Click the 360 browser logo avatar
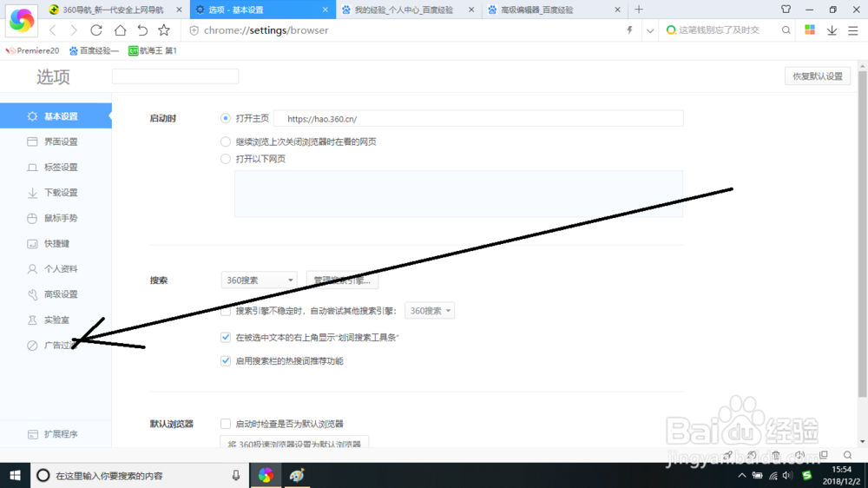This screenshot has height=488, width=868. (22, 20)
